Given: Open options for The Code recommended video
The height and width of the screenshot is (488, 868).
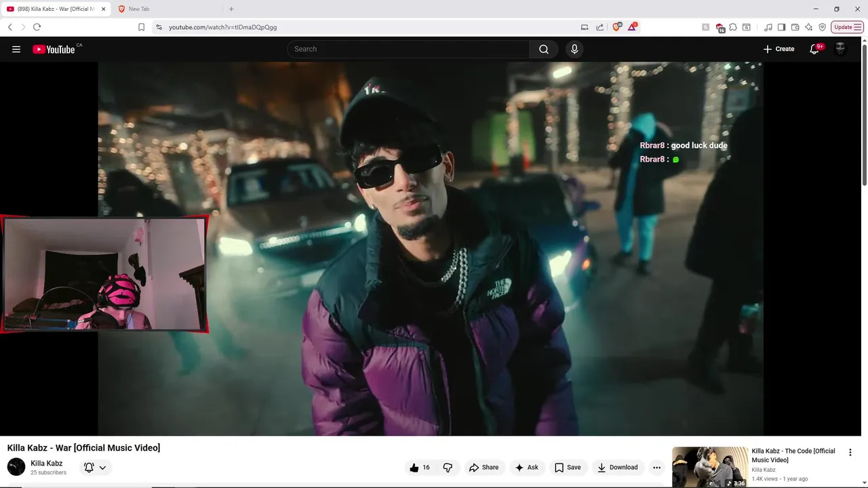Looking at the screenshot, I should [x=850, y=452].
